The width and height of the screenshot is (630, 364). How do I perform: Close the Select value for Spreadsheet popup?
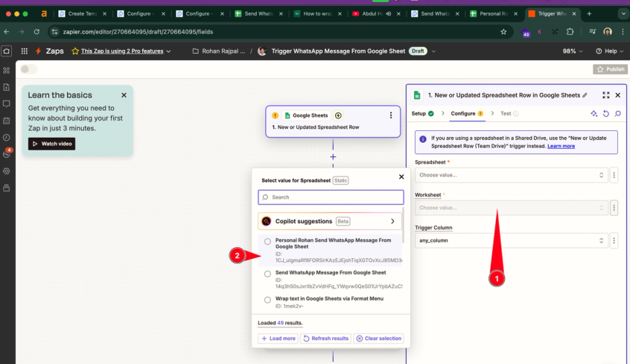point(401,176)
